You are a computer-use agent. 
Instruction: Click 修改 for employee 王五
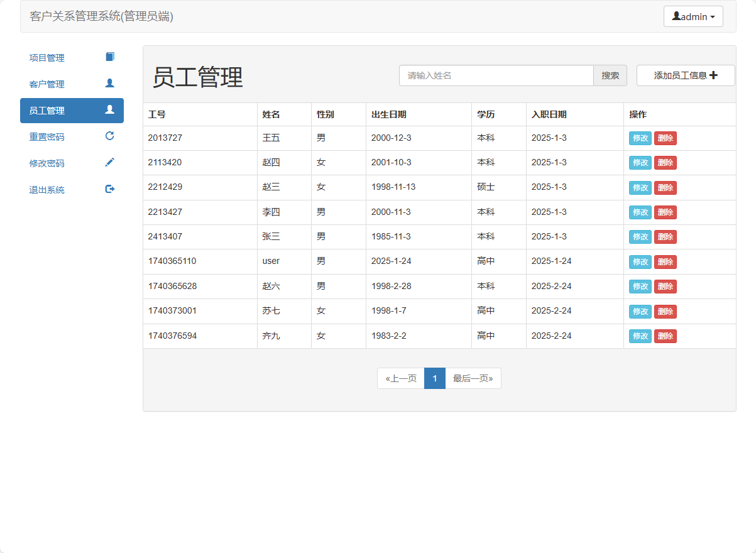pos(640,138)
